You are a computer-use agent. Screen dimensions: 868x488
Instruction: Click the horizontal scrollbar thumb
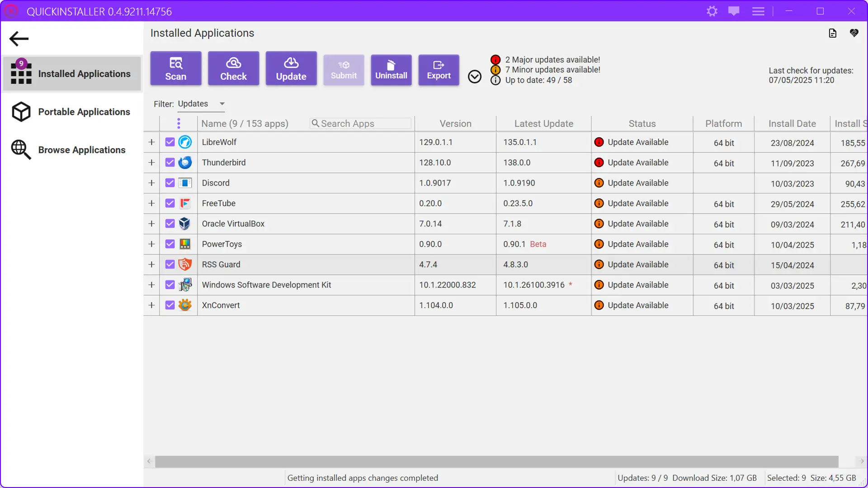point(496,461)
